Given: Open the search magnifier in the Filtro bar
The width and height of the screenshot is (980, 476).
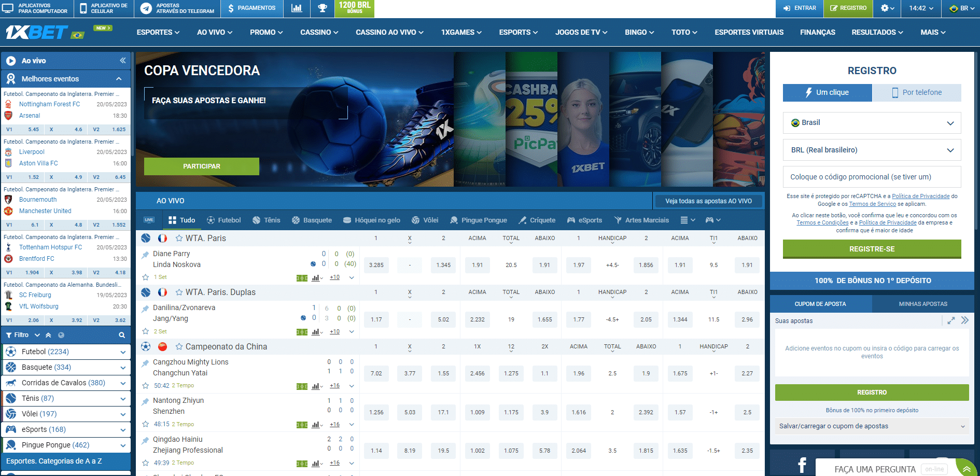Looking at the screenshot, I should pos(122,335).
